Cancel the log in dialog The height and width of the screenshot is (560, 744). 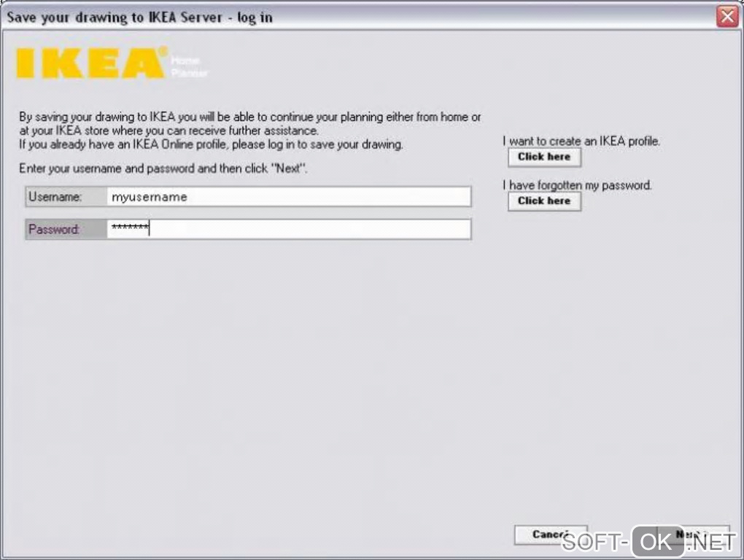(x=551, y=535)
